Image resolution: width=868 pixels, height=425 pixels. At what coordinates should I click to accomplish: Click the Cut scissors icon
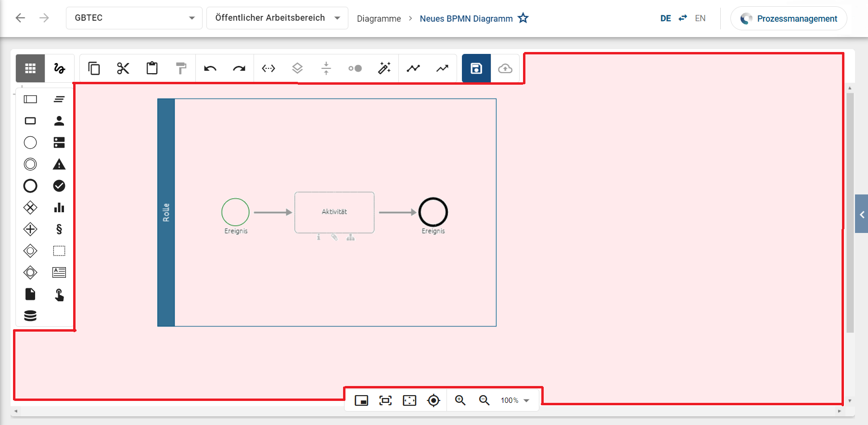pyautogui.click(x=123, y=68)
